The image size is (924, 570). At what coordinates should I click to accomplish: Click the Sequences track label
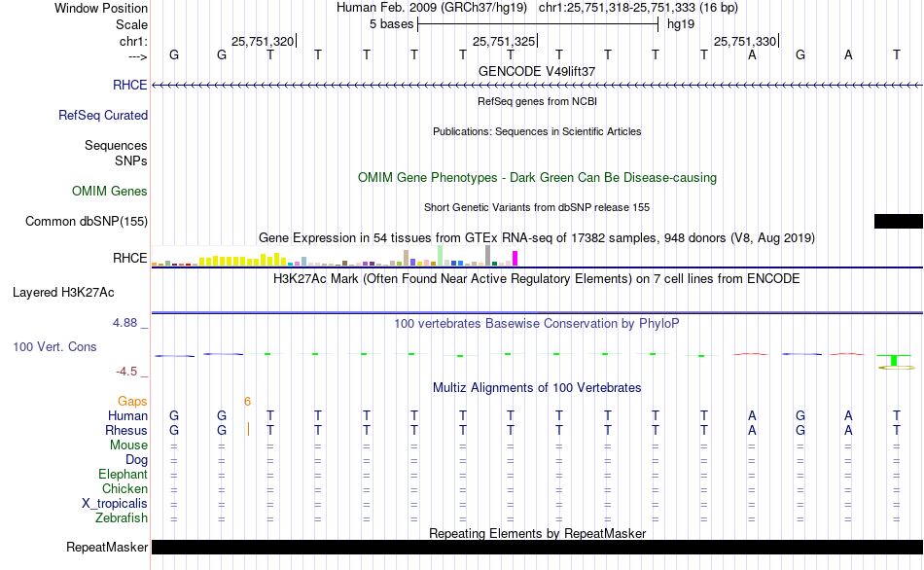(116, 145)
